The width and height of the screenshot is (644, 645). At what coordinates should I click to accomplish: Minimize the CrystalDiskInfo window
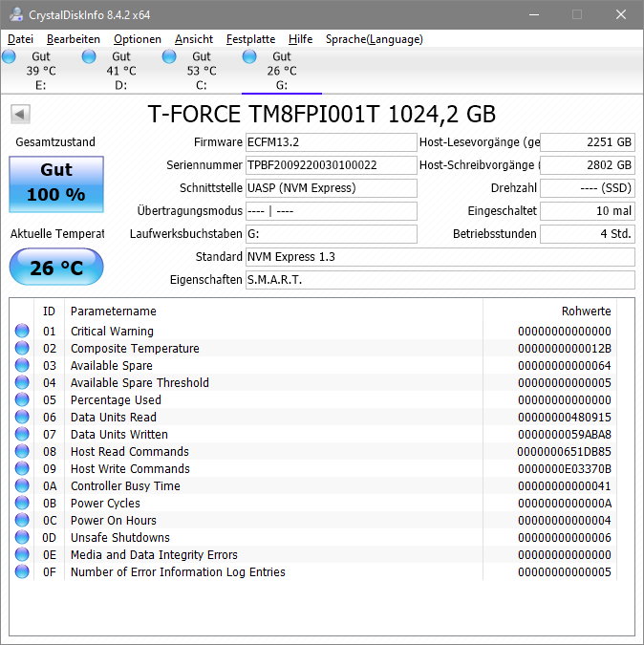534,14
